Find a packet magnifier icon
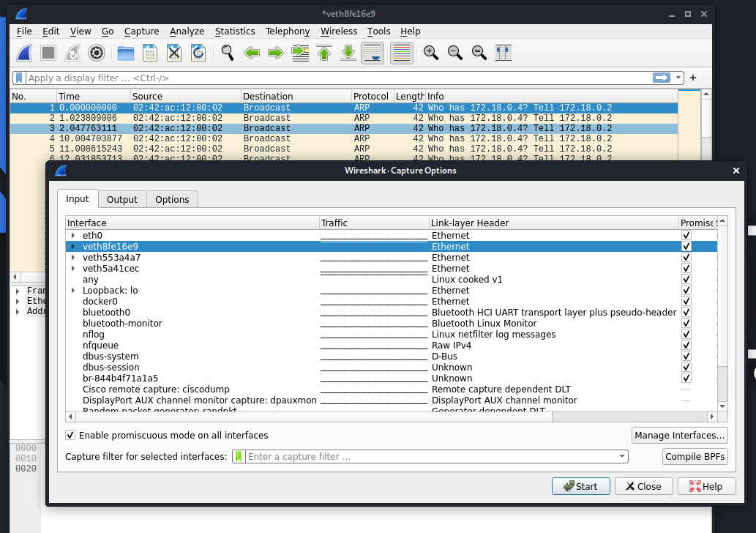Image resolution: width=756 pixels, height=533 pixels. pos(228,53)
